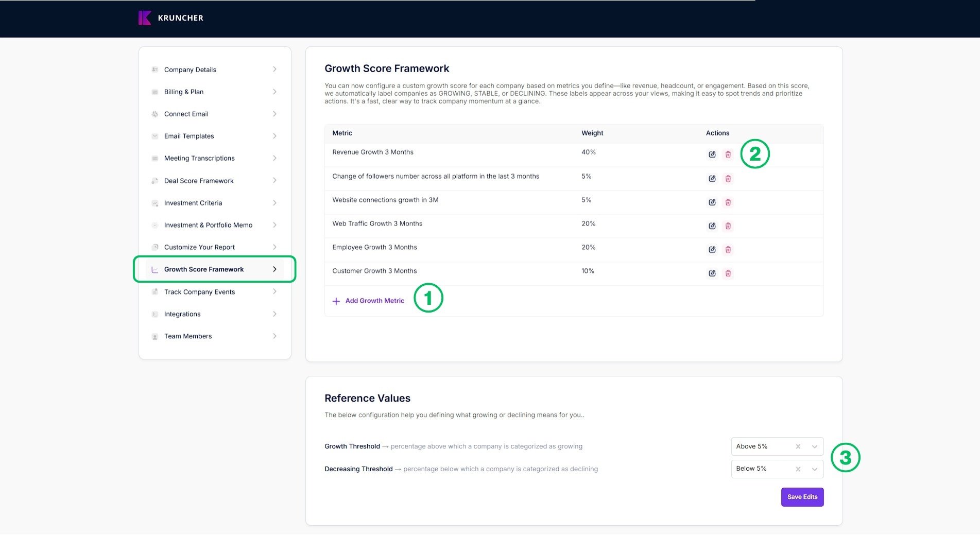Click the Connect Email sidebar icon
This screenshot has width=980, height=535.
point(154,114)
